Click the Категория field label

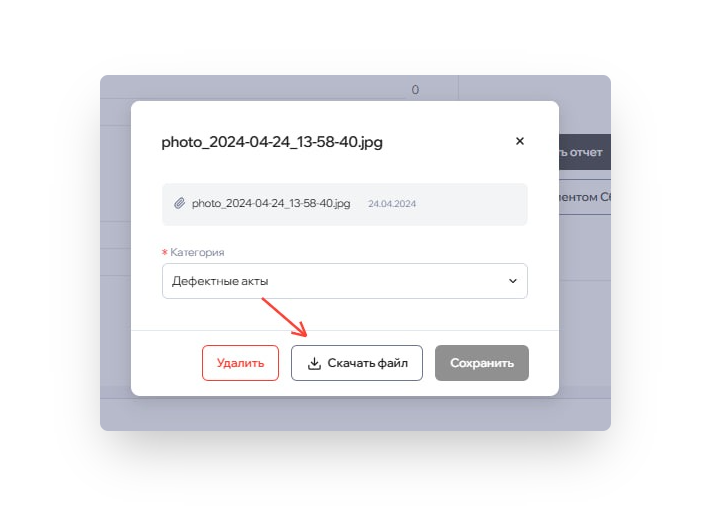click(x=197, y=252)
